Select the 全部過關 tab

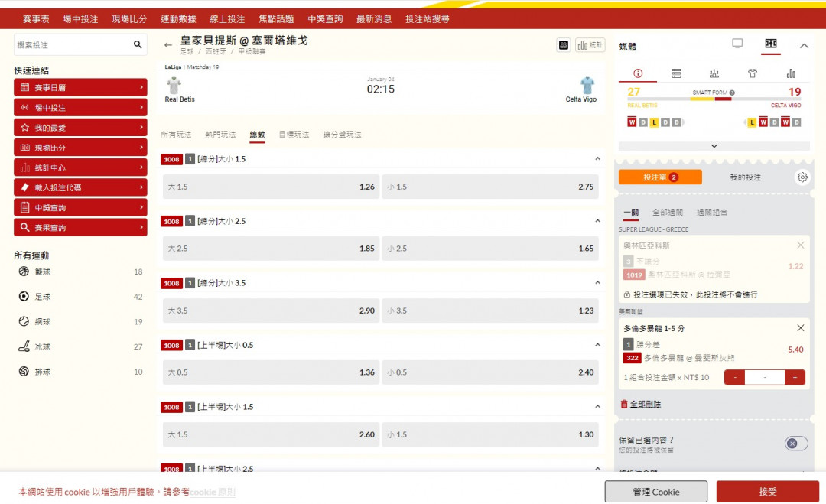[668, 213]
